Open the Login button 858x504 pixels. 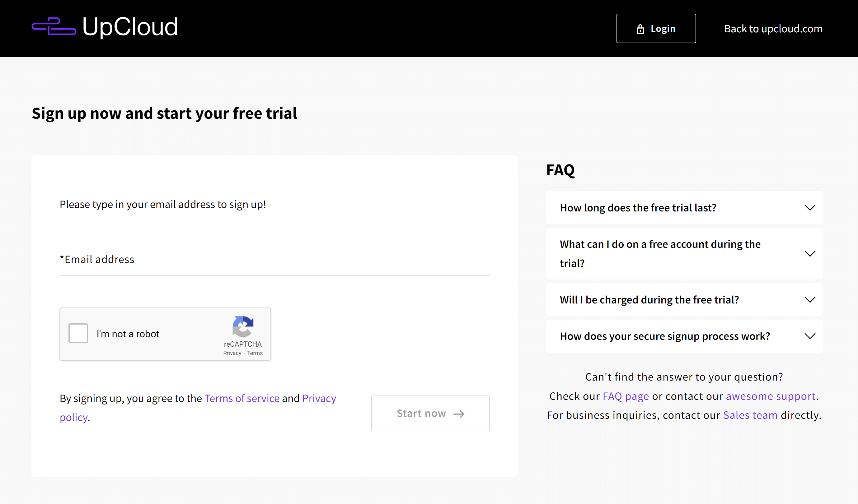coord(656,29)
